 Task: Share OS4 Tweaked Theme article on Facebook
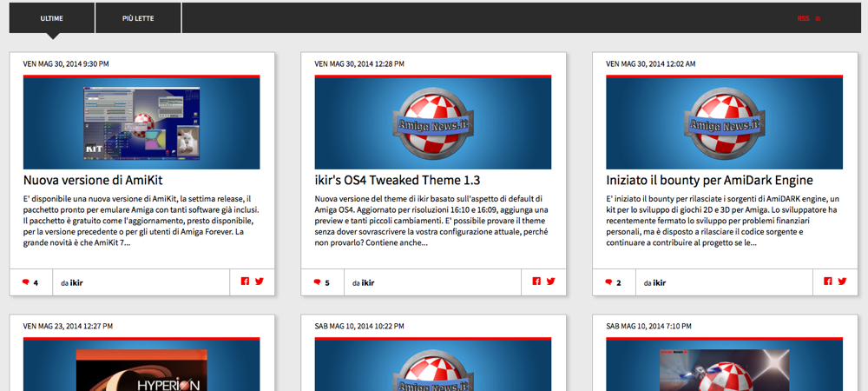pos(536,282)
